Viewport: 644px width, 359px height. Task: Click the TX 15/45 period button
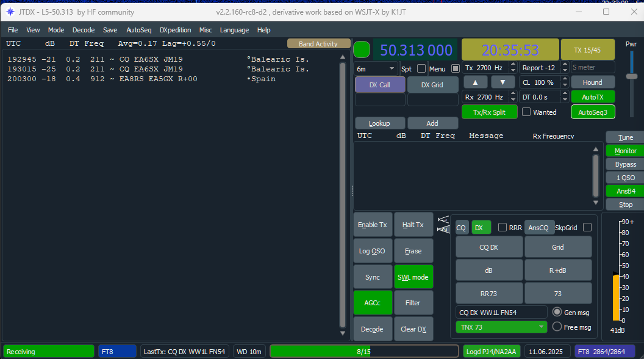click(587, 49)
